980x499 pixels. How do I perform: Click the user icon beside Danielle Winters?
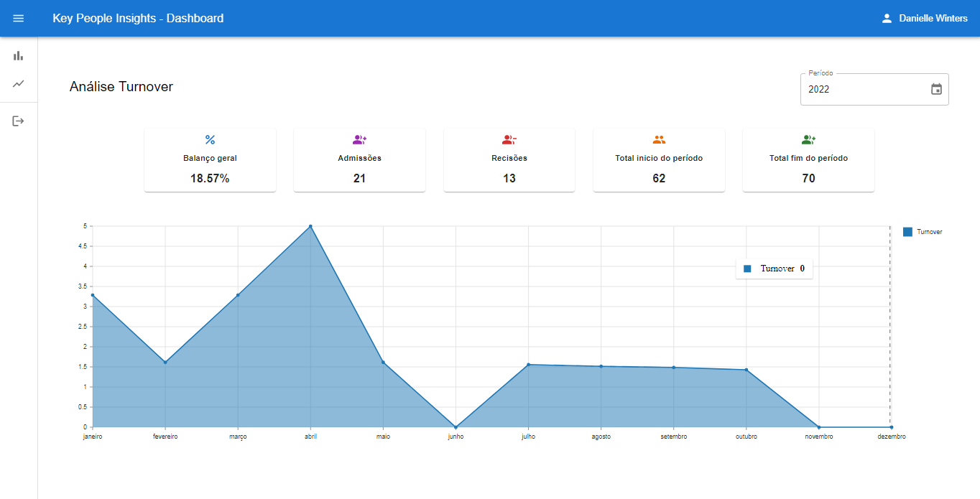888,18
